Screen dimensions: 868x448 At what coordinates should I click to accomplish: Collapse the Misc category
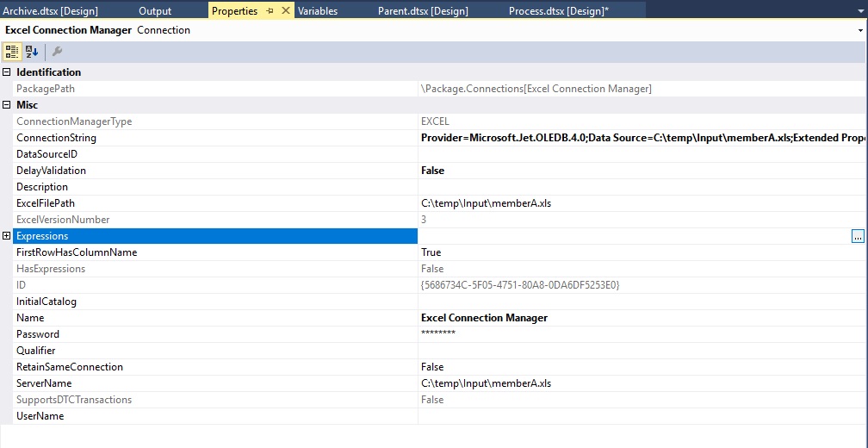point(7,105)
